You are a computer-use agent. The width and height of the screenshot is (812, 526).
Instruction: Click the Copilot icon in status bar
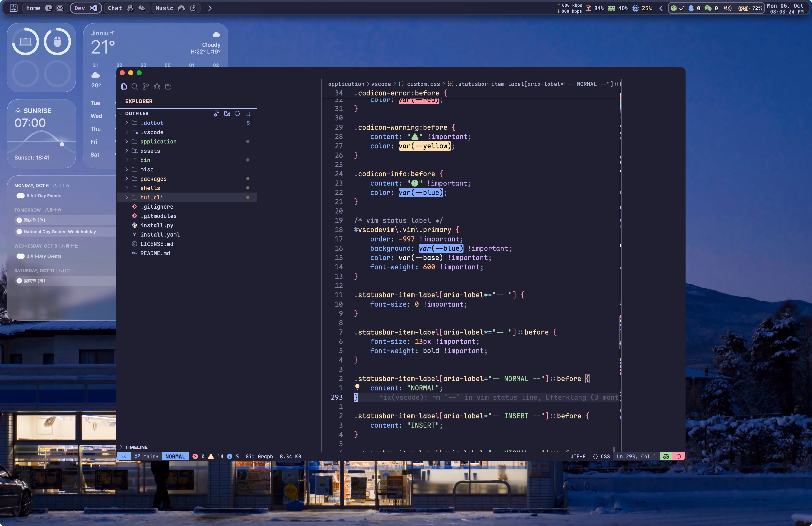click(666, 456)
